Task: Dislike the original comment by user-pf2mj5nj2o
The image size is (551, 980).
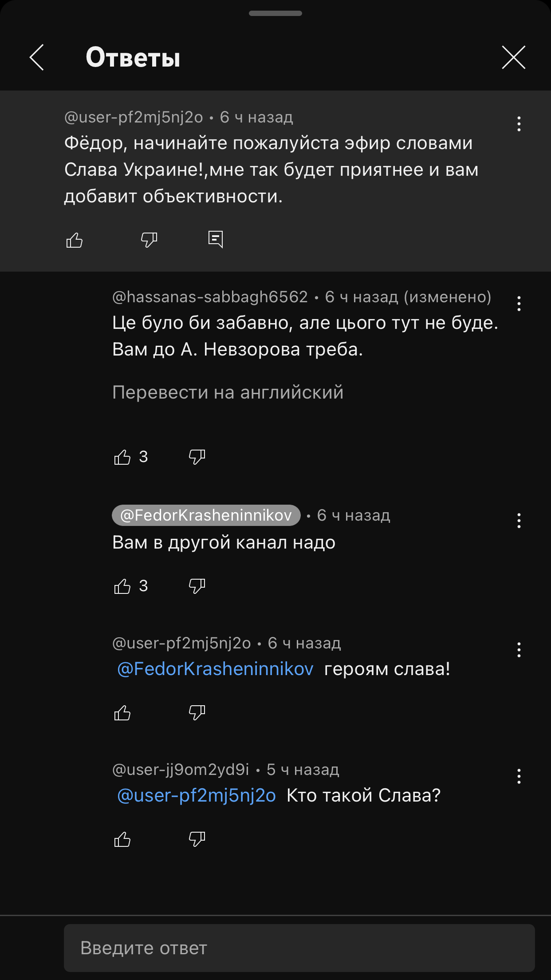Action: pos(149,240)
